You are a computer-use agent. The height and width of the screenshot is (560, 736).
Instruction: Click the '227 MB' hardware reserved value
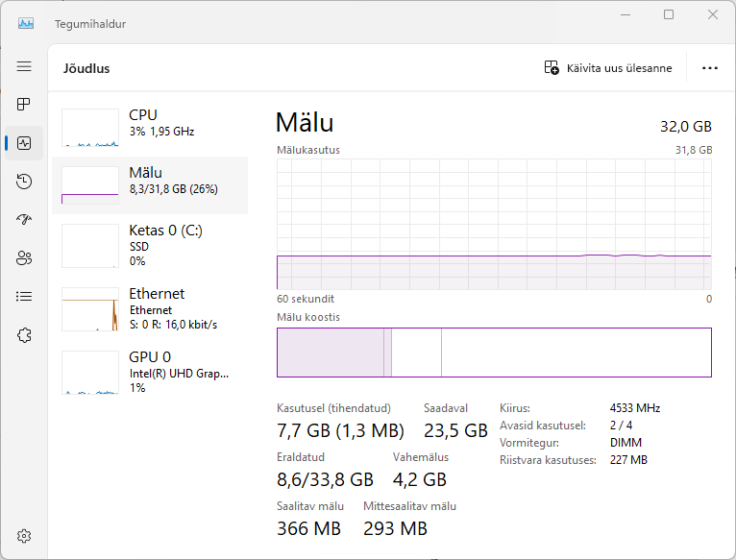click(628, 460)
